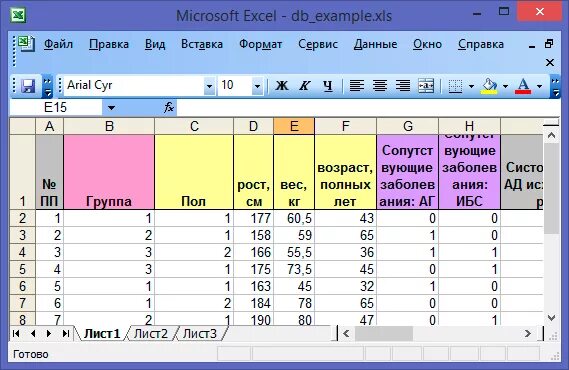Image resolution: width=569 pixels, height=370 pixels.
Task: Switch to Лист1 sheet tab
Action: [x=102, y=334]
